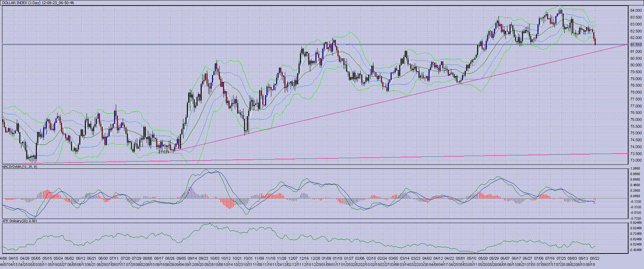Select the 01/18 date on the time axis
Image resolution: width=644 pixels, height=269 pixels.
[x=338, y=258]
